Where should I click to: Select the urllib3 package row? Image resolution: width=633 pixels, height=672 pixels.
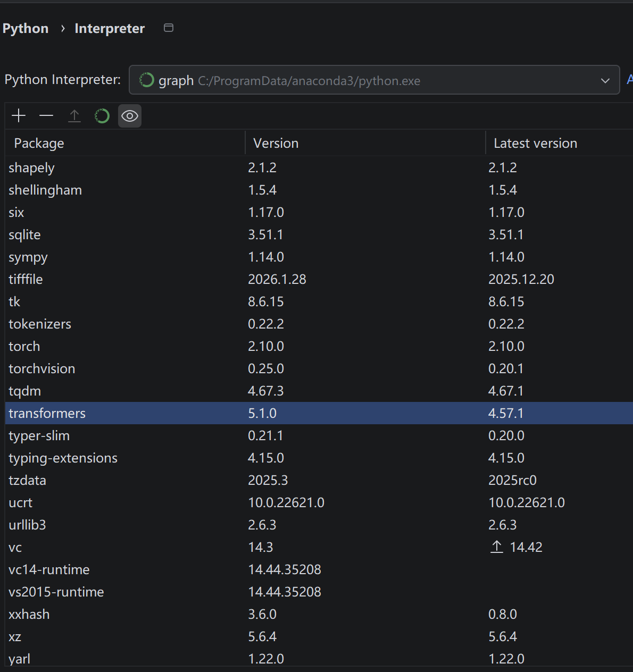[x=319, y=525]
